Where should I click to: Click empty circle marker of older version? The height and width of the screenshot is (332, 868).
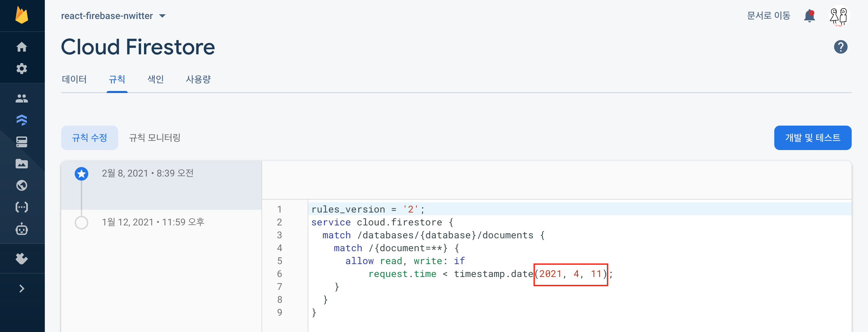tap(82, 223)
